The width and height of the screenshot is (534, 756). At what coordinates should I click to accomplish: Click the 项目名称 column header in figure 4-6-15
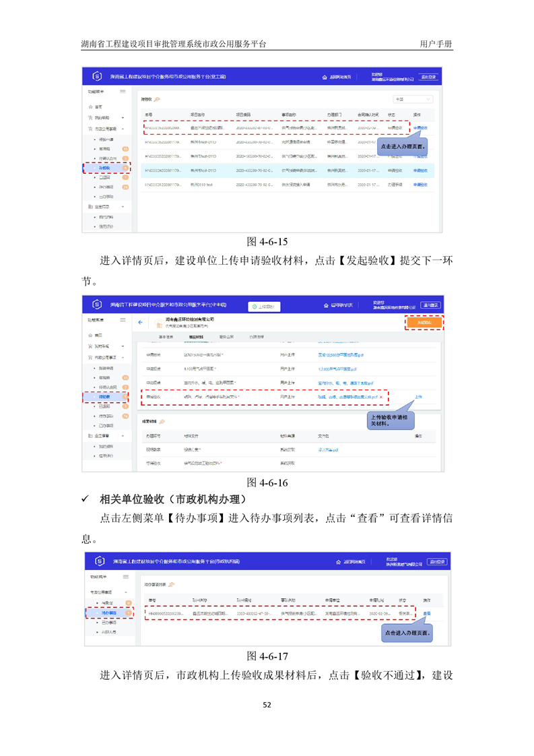click(x=197, y=115)
